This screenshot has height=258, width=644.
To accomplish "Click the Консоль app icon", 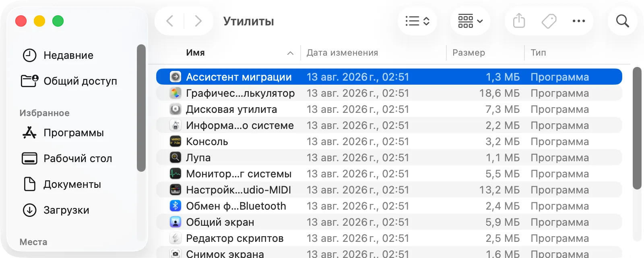I will (x=175, y=141).
